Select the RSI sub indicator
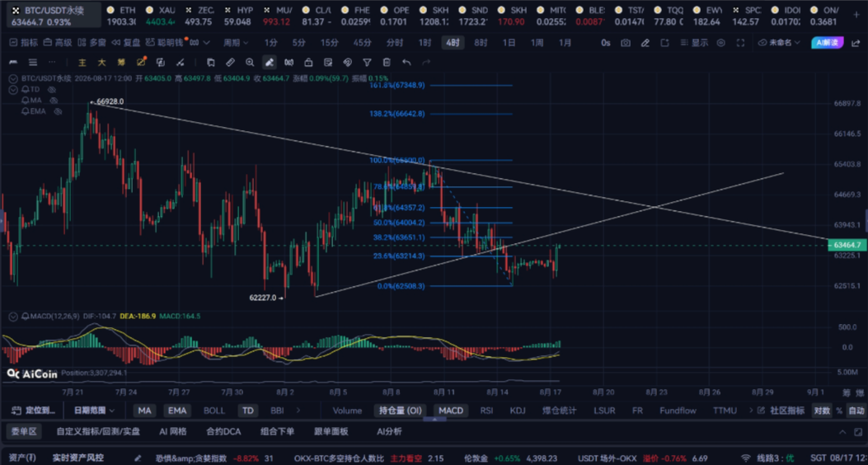 coord(486,411)
